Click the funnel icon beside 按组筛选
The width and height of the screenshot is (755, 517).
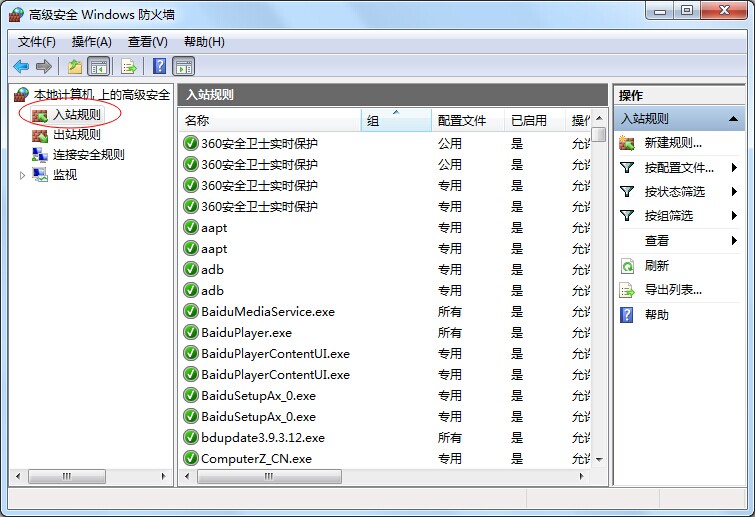click(626, 215)
